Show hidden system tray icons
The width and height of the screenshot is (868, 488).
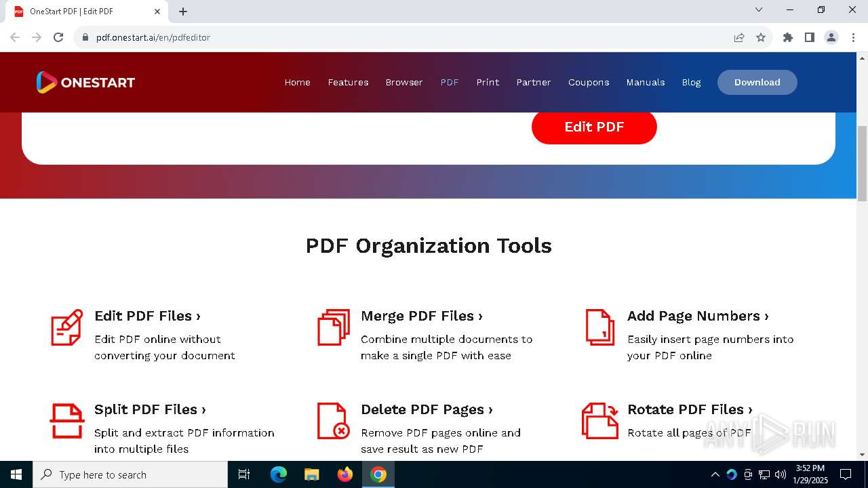715,474
